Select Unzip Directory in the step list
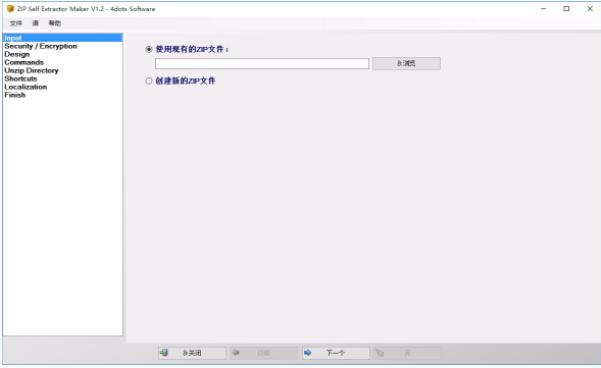The image size is (601, 368). [31, 71]
